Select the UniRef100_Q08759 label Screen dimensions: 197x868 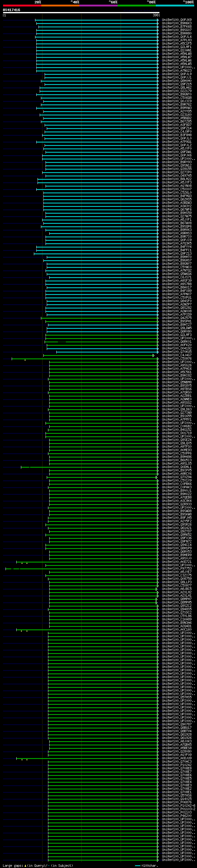(x=177, y=579)
